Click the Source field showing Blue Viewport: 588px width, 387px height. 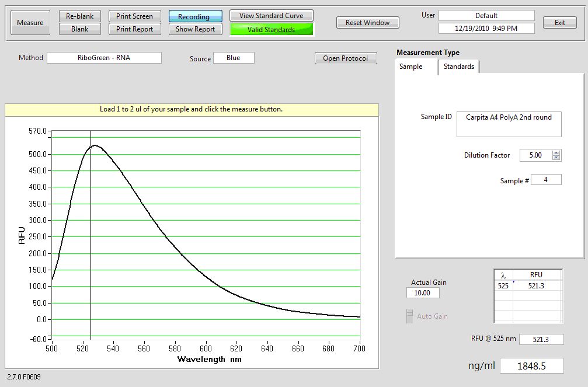[233, 58]
